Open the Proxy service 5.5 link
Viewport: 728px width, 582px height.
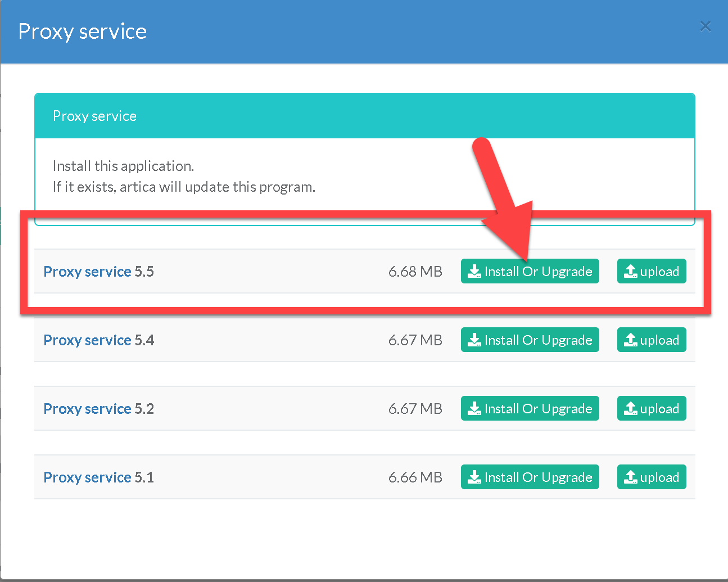98,272
